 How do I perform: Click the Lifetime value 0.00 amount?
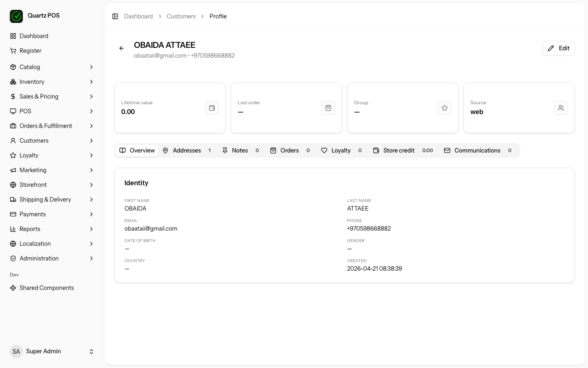tap(128, 112)
